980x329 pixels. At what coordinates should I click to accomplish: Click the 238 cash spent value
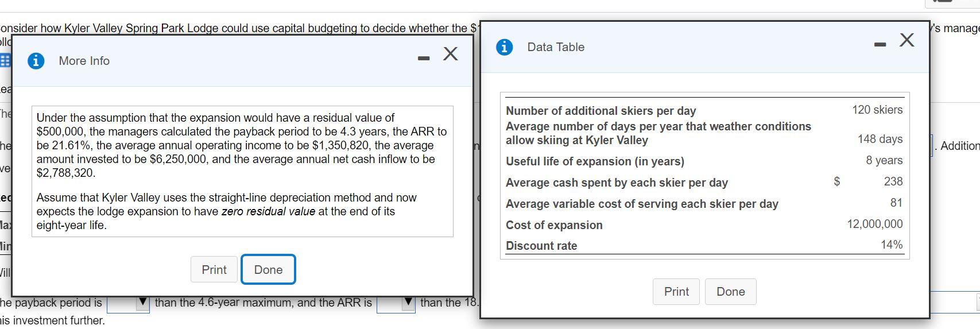(893, 181)
